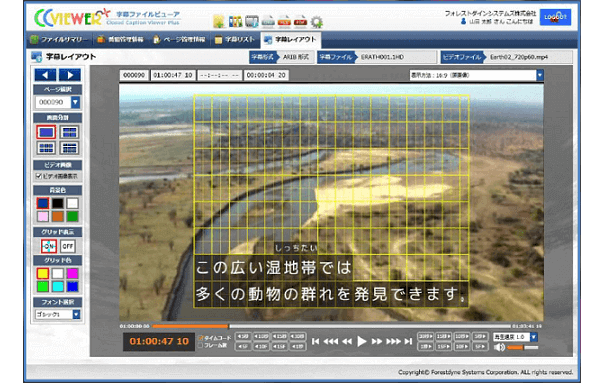This screenshot has height=383, width=609.
Task: Select the single-screen layout icon
Action: point(46,132)
